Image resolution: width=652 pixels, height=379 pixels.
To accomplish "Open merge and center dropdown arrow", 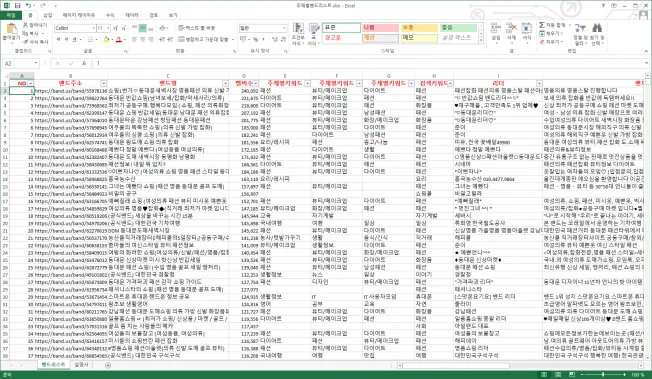I will 233,40.
